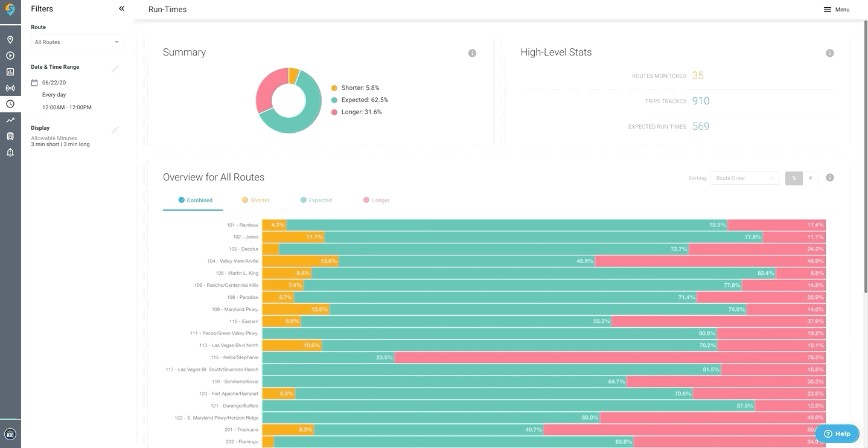The height and width of the screenshot is (448, 868).
Task: Click Every day in date range filter
Action: click(x=54, y=95)
